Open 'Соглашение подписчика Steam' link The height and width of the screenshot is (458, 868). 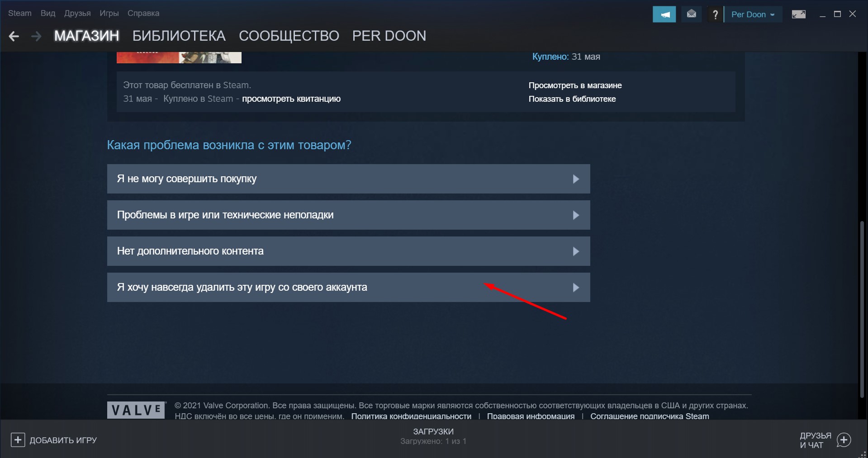[x=650, y=416]
